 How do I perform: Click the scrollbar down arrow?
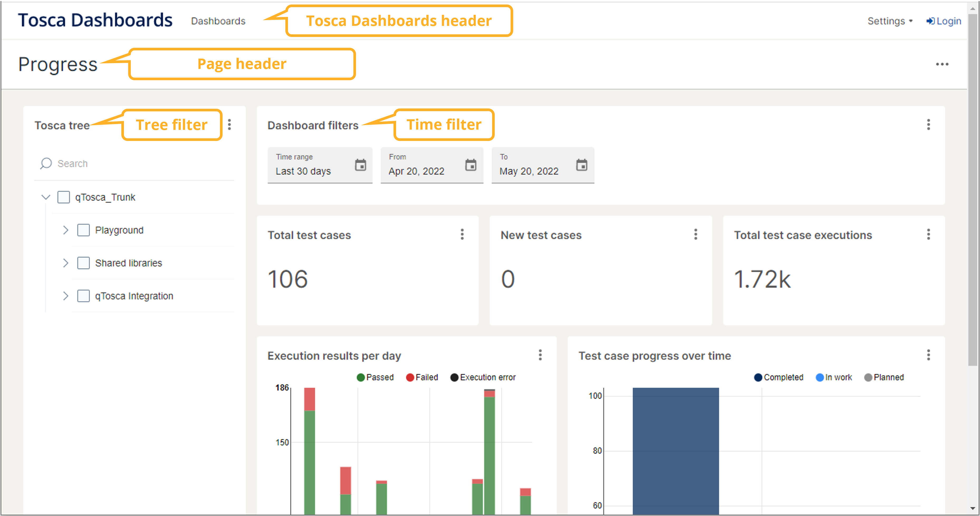[972, 508]
